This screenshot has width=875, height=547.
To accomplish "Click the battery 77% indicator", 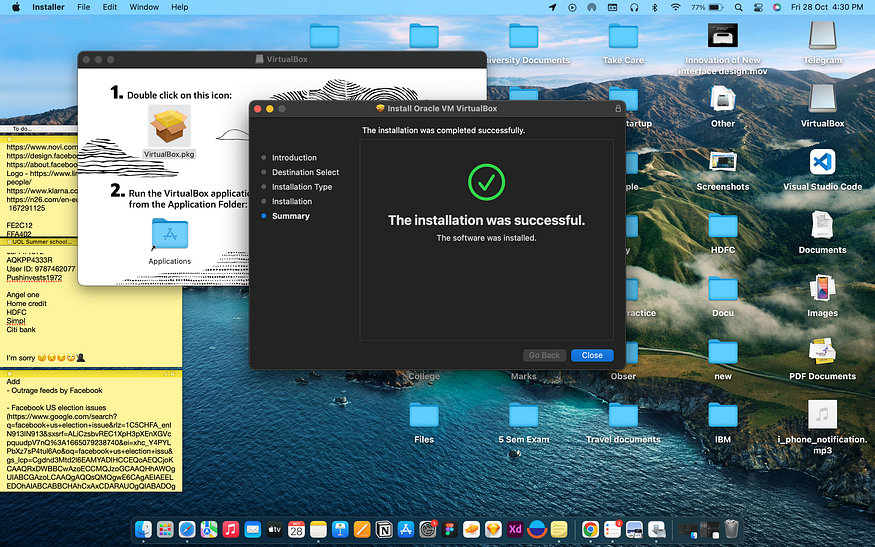I will click(707, 7).
